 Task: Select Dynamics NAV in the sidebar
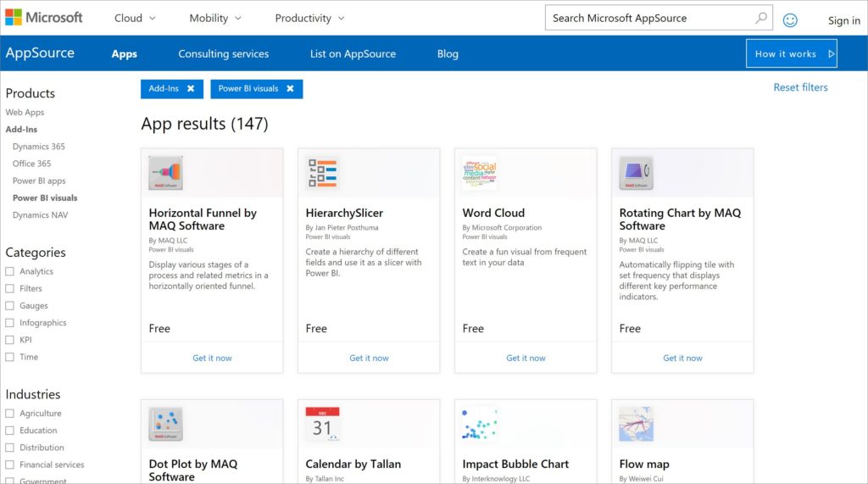click(40, 214)
